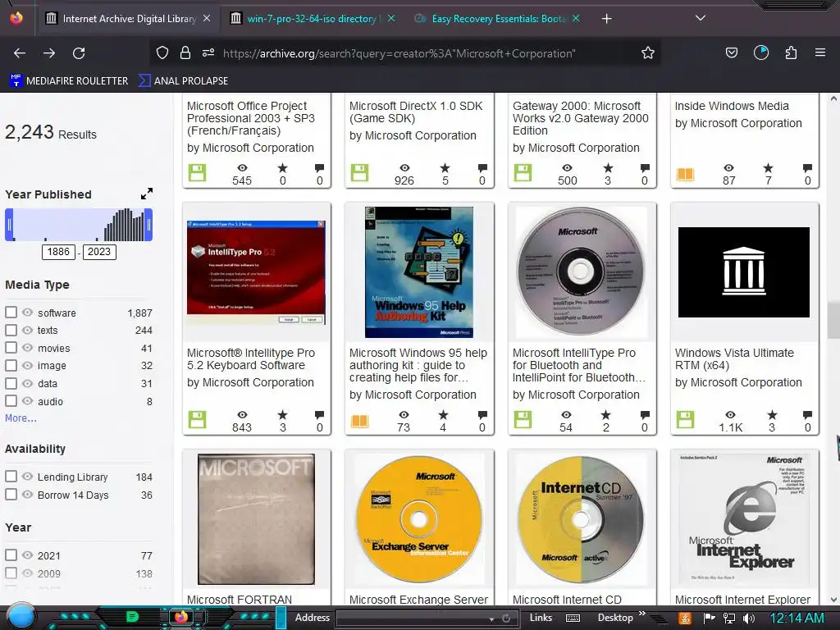
Task: Open the volume speaker tray icon
Action: tap(748, 619)
